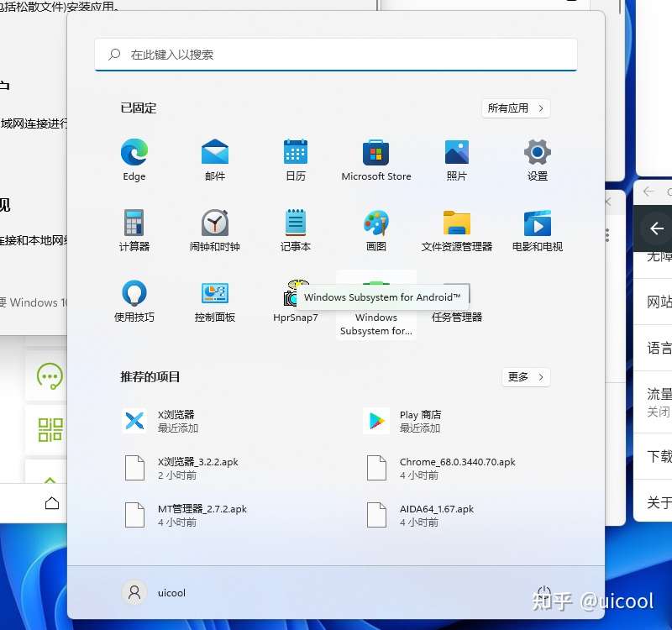Screen dimensions: 672x630
Task: Expand 更多 recommended items
Action: (x=526, y=376)
